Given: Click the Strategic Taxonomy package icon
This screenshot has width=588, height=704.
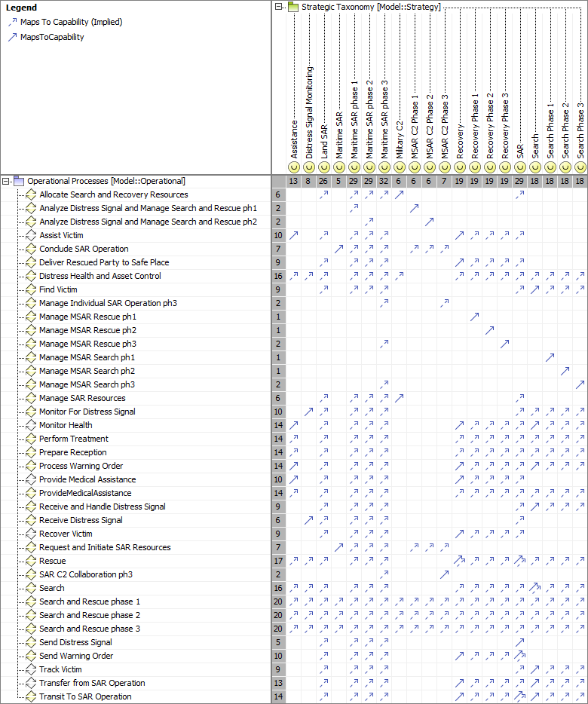Looking at the screenshot, I should tap(293, 7).
